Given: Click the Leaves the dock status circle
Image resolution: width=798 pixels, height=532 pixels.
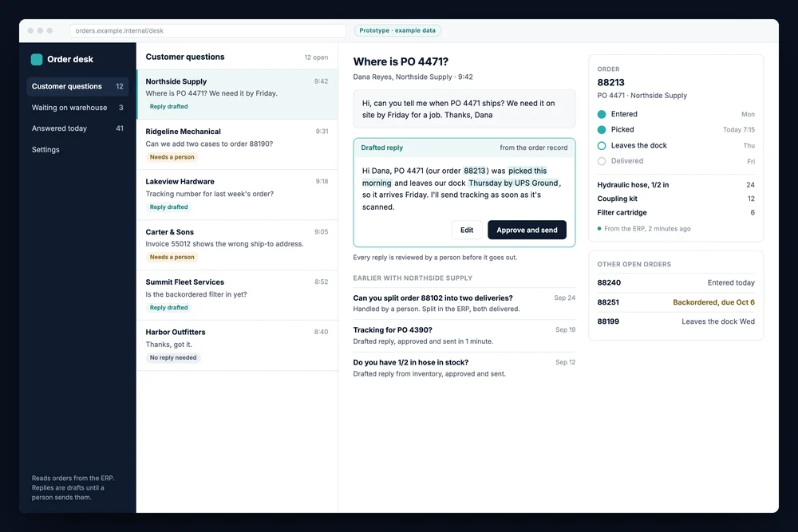Looking at the screenshot, I should tap(602, 145).
